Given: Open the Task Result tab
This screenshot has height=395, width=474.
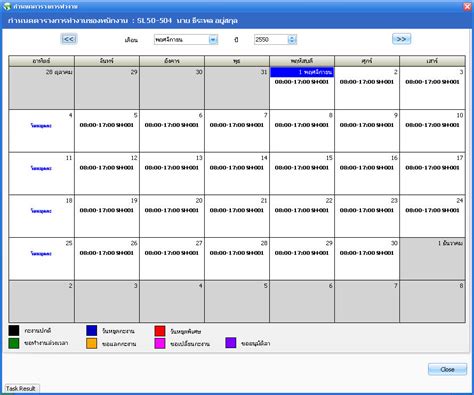Looking at the screenshot, I should pos(21,388).
